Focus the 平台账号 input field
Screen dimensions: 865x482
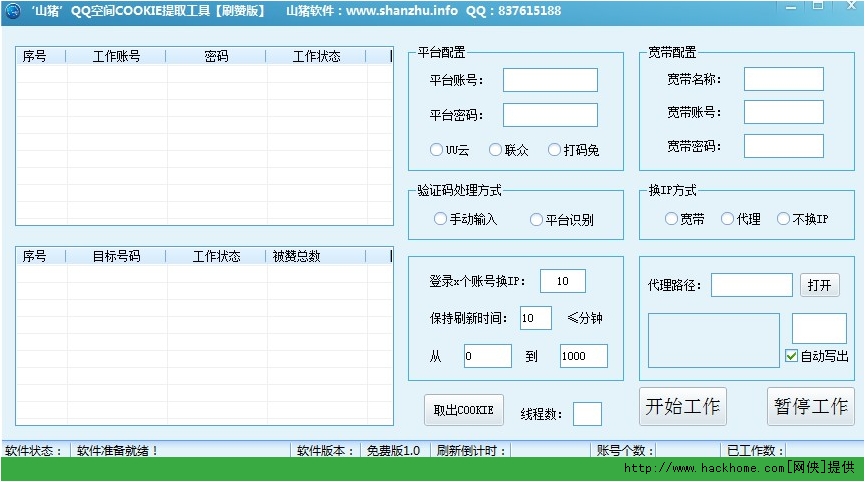[x=549, y=80]
